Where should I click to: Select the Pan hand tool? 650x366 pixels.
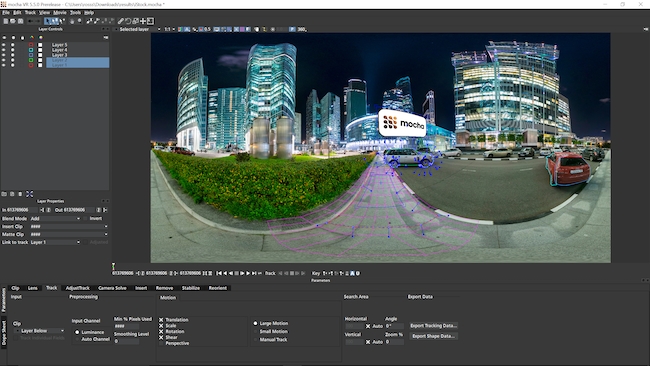click(72, 21)
